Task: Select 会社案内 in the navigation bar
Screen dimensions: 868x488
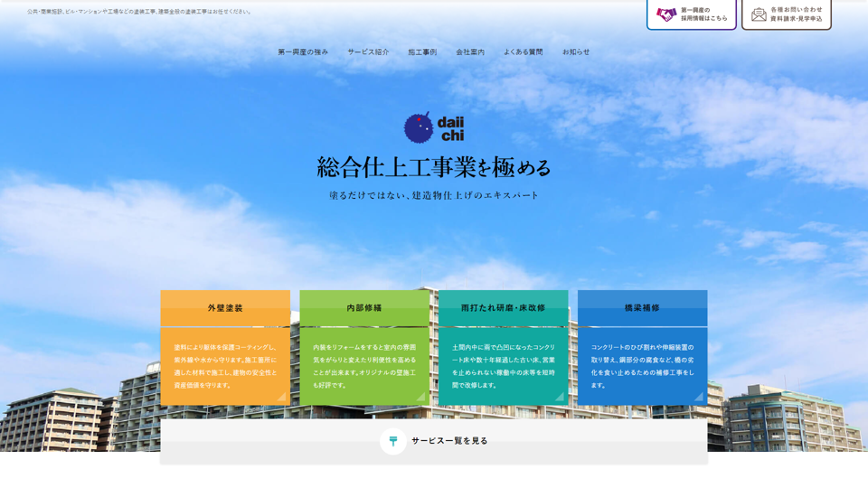Action: point(470,52)
